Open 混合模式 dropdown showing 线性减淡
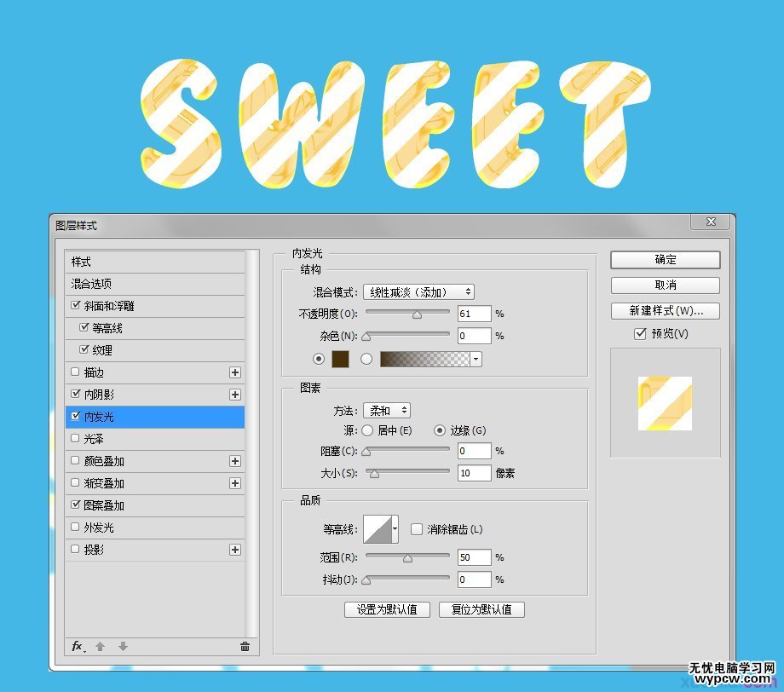The height and width of the screenshot is (692, 784). [x=419, y=292]
